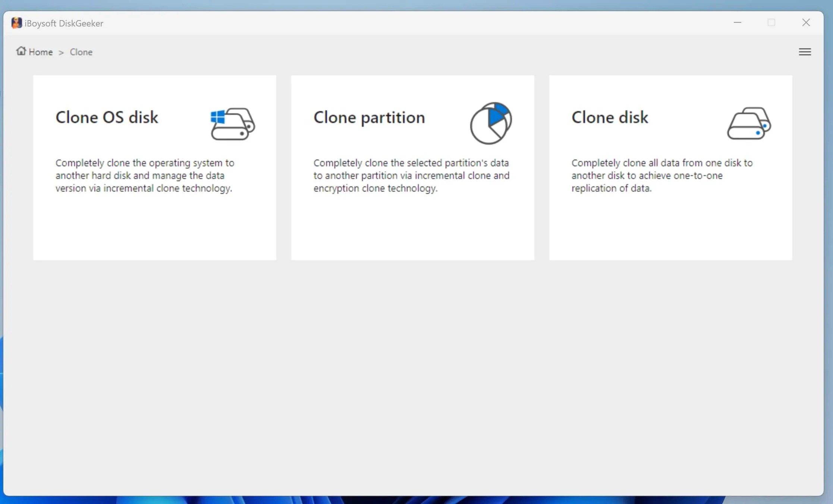Select the Clone OS disk title
This screenshot has width=833, height=504.
pyautogui.click(x=107, y=117)
